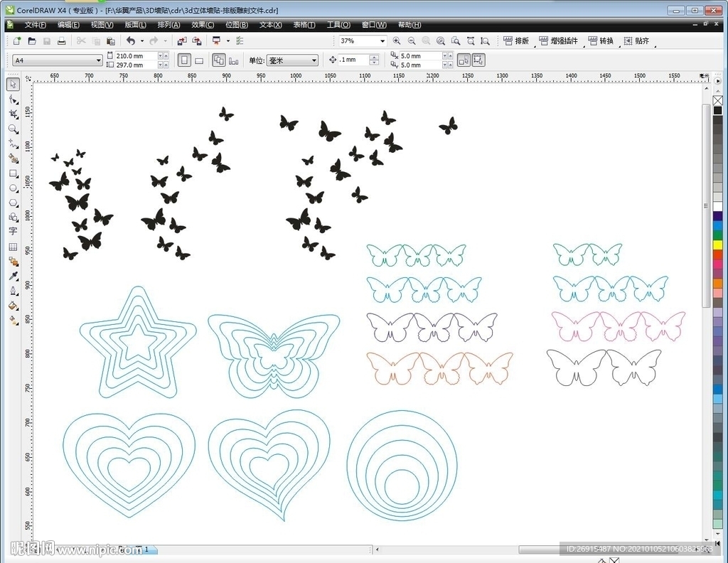Select the Pick tool in the toolbox
Viewport: 728px width, 563px height.
[x=13, y=84]
